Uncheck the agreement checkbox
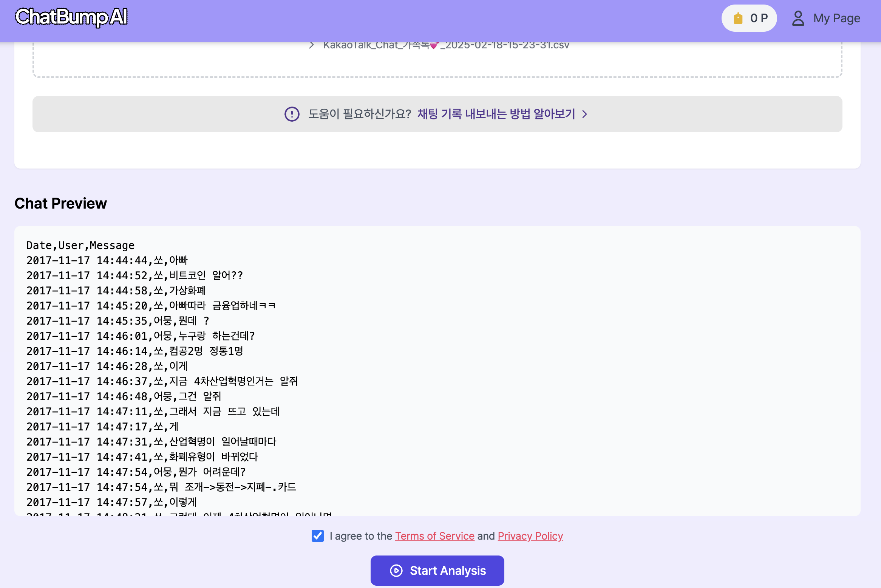This screenshot has height=588, width=881. pos(317,536)
